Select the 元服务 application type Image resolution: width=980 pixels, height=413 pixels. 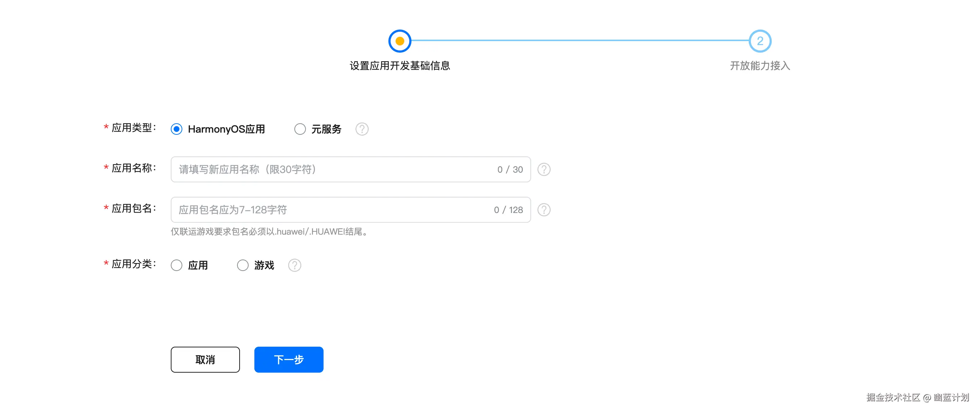click(300, 129)
